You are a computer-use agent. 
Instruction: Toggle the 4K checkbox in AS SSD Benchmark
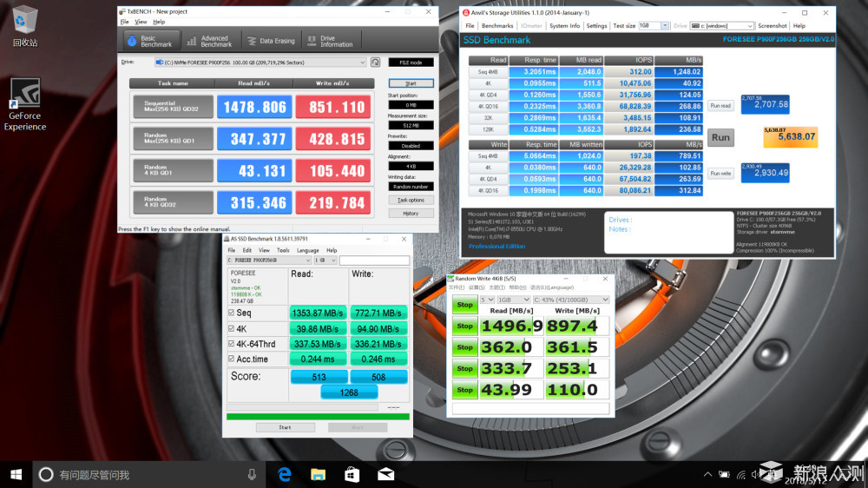232,328
